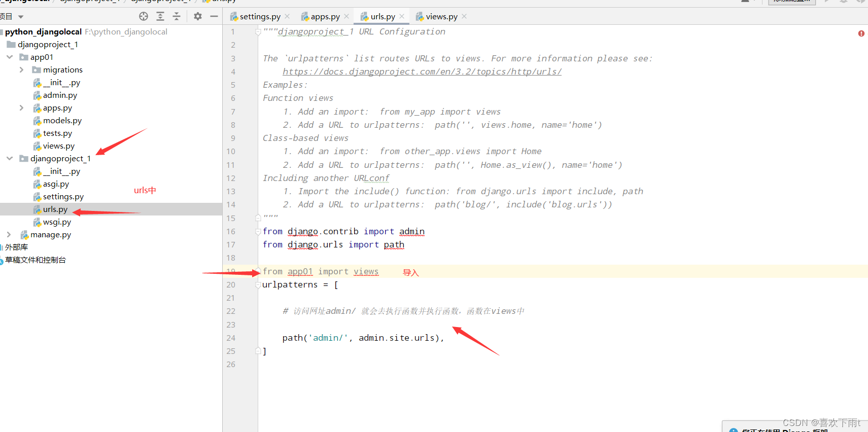This screenshot has width=868, height=432.
Task: Close the views.py tab
Action: point(464,16)
